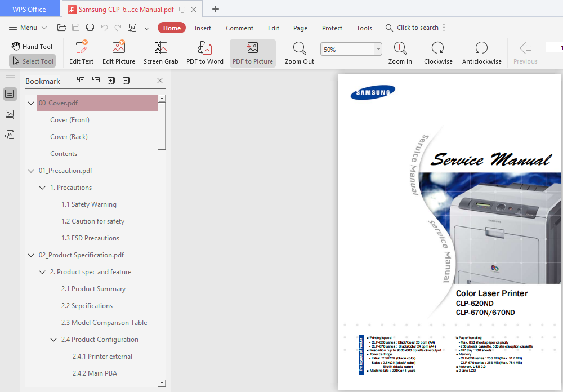The width and height of the screenshot is (563, 392).
Task: Click PDF to Picture button
Action: (253, 53)
